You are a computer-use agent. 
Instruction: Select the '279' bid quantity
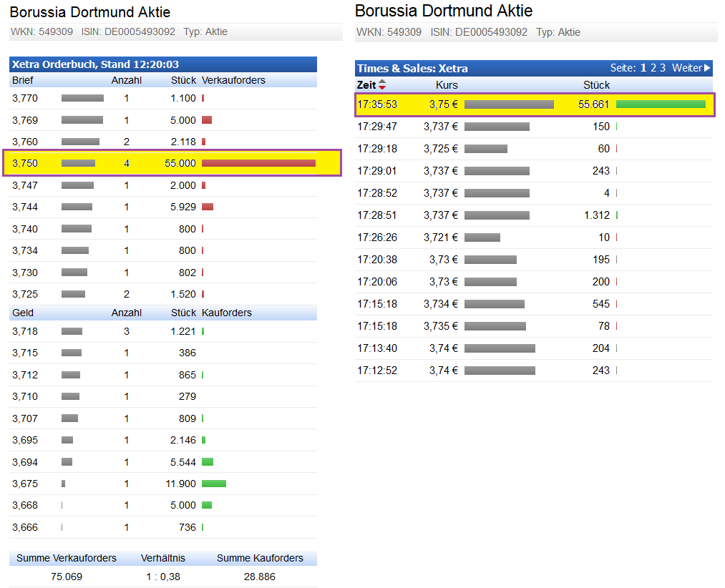click(188, 396)
